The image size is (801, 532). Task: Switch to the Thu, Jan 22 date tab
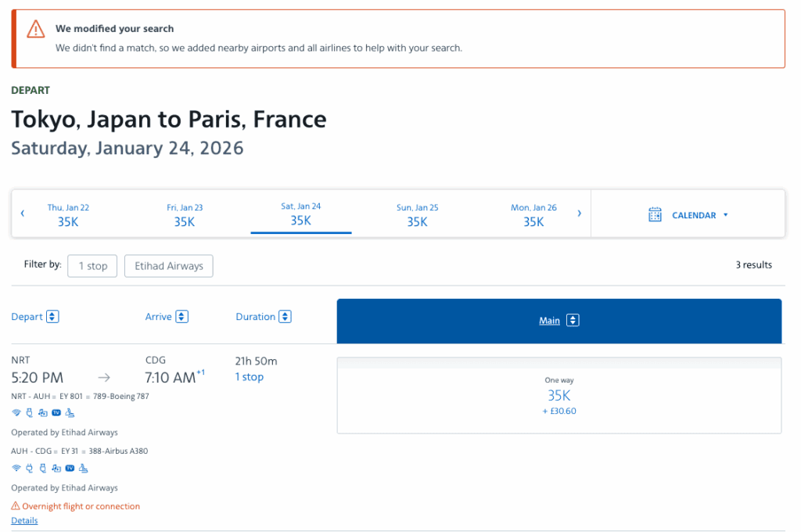click(x=68, y=215)
